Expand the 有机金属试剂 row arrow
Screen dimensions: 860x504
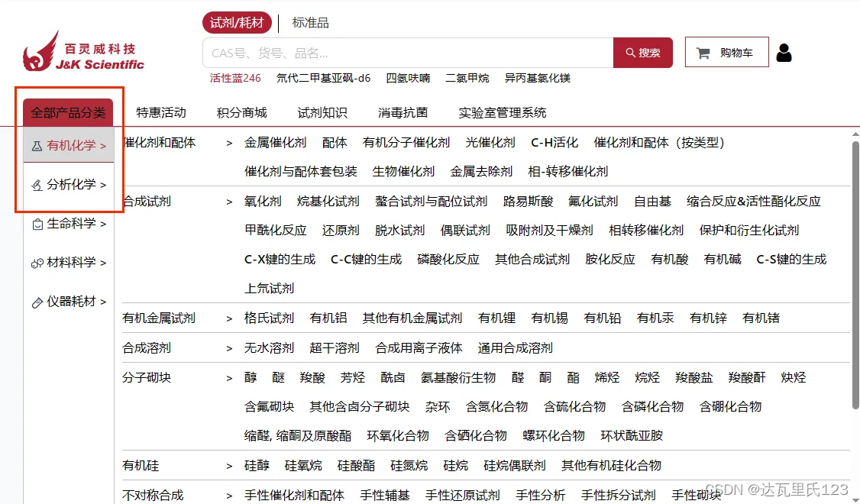229,318
